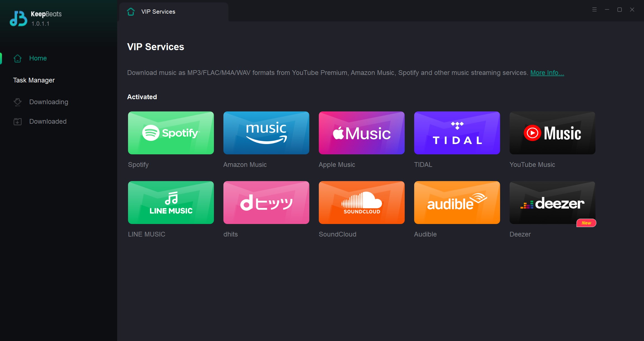Select the YouTube Music service
The image size is (644, 341).
(x=553, y=132)
